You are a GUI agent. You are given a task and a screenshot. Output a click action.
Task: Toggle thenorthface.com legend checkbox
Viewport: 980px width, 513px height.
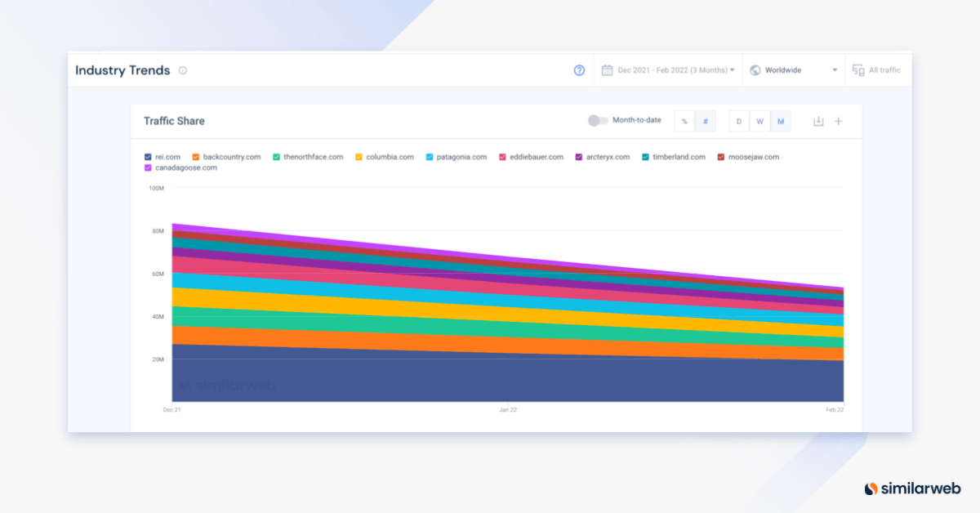(x=277, y=157)
